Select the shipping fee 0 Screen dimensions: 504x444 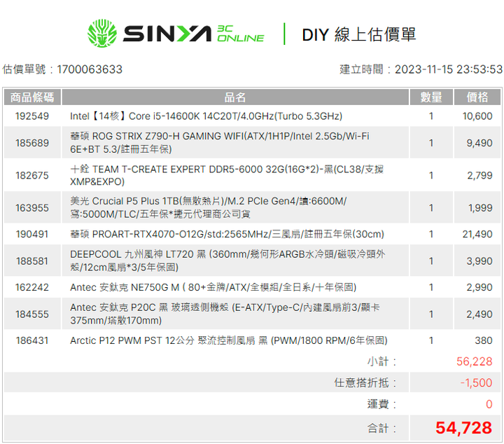click(x=489, y=404)
